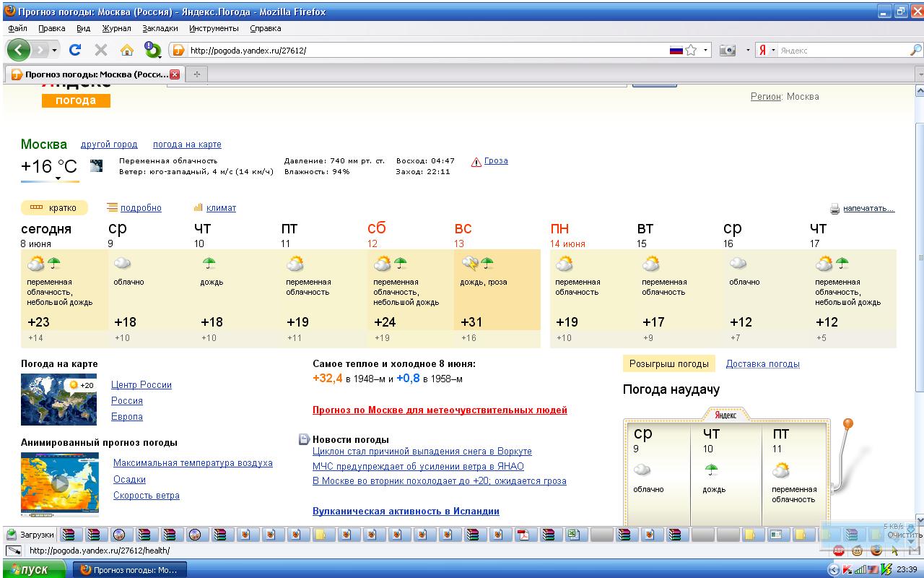
Task: Open the Журнал menu
Action: (x=116, y=28)
